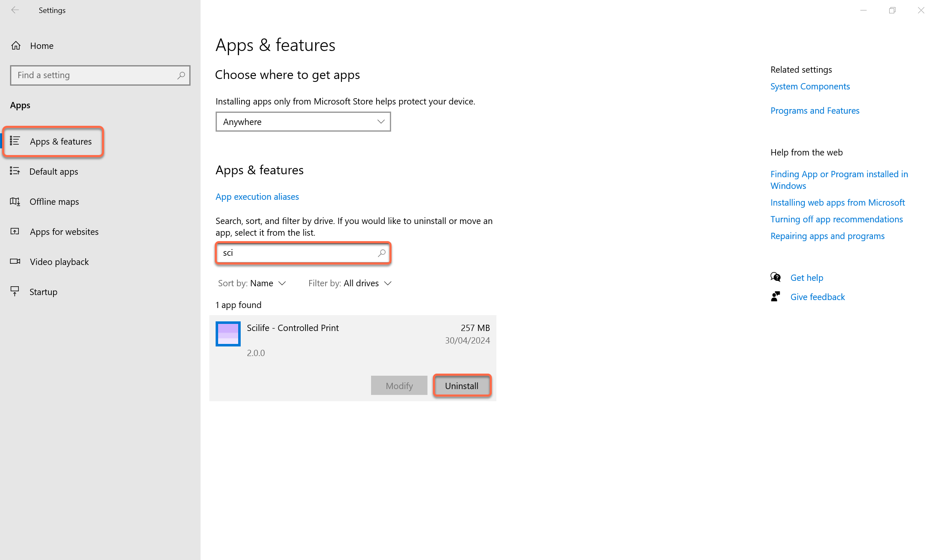
Task: Open Repairing apps and programs link
Action: pos(827,236)
